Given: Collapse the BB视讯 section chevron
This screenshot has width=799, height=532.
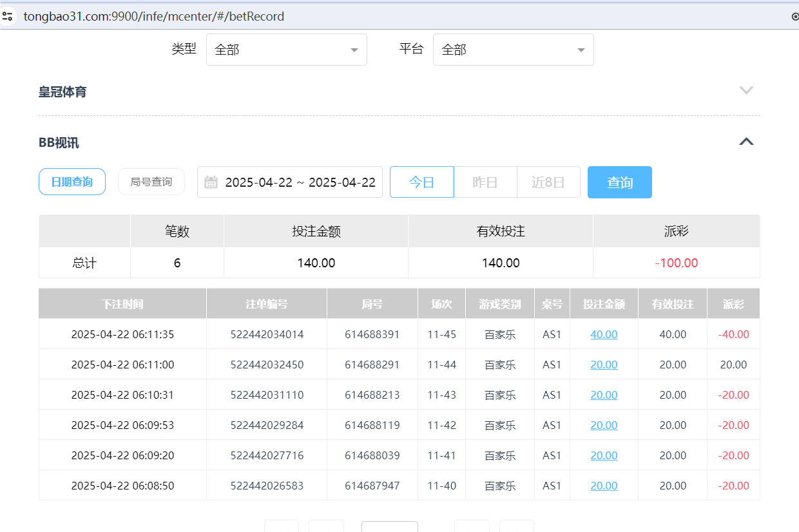Looking at the screenshot, I should point(746,141).
